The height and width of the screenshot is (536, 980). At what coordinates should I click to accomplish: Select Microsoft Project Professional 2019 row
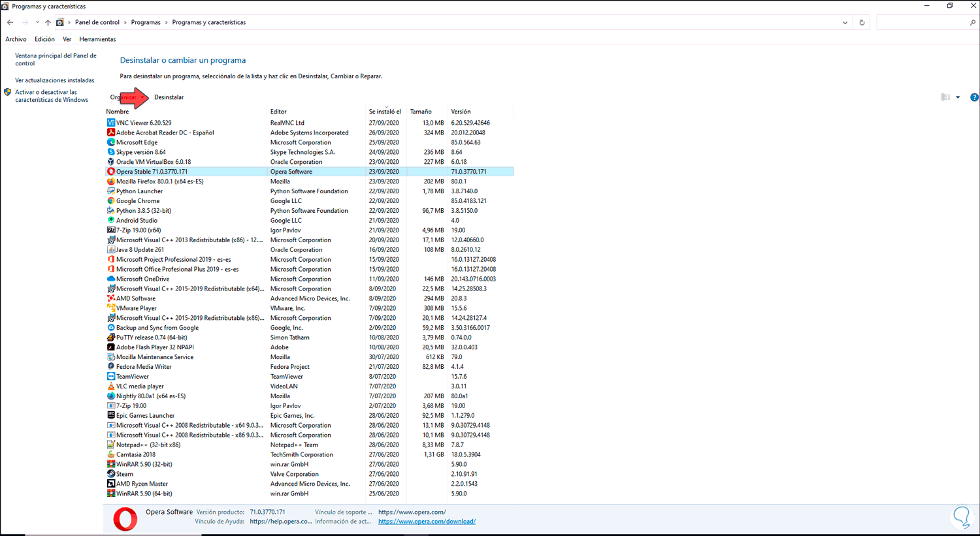(x=310, y=259)
